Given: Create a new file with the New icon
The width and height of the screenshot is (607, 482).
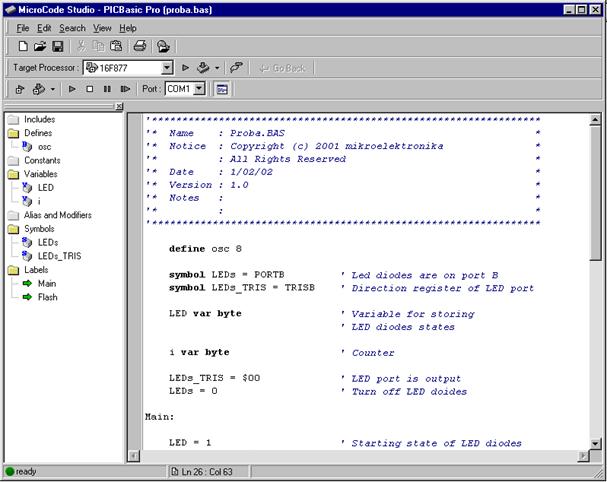Looking at the screenshot, I should point(23,46).
